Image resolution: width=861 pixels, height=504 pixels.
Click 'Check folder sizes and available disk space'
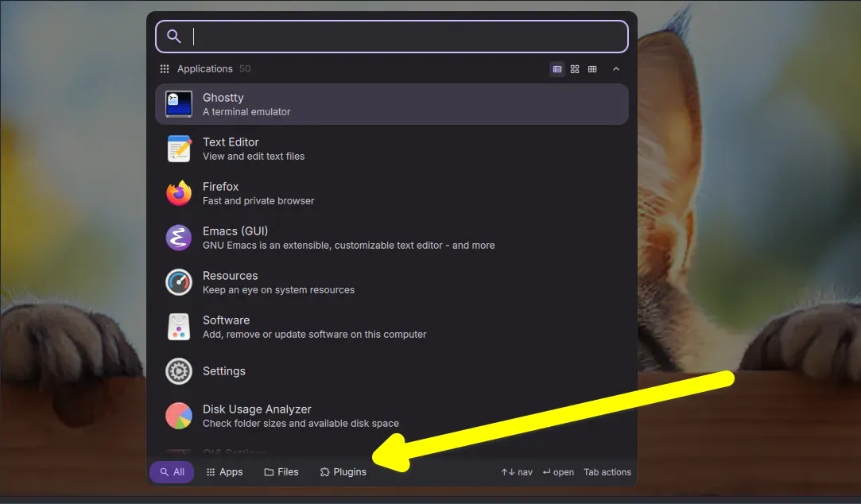[x=301, y=423]
